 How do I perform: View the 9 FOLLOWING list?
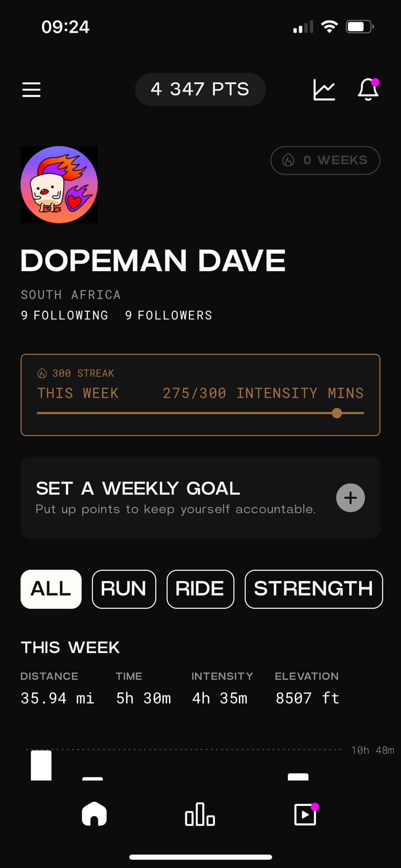coord(65,316)
